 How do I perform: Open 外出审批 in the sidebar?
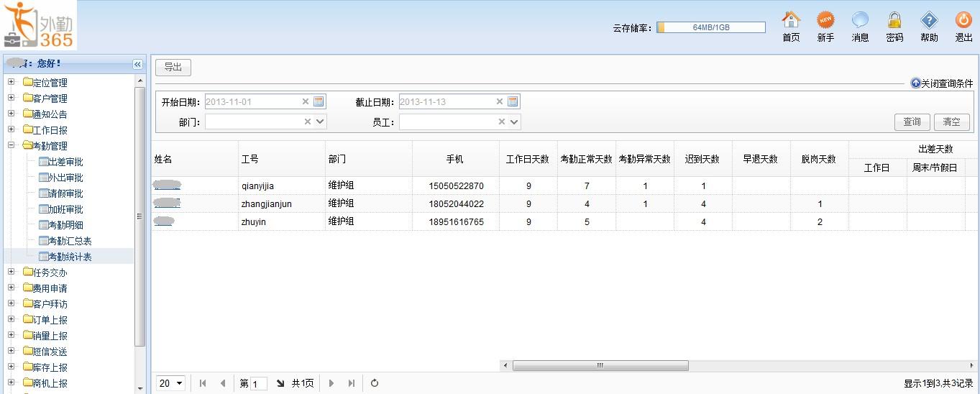pos(65,178)
